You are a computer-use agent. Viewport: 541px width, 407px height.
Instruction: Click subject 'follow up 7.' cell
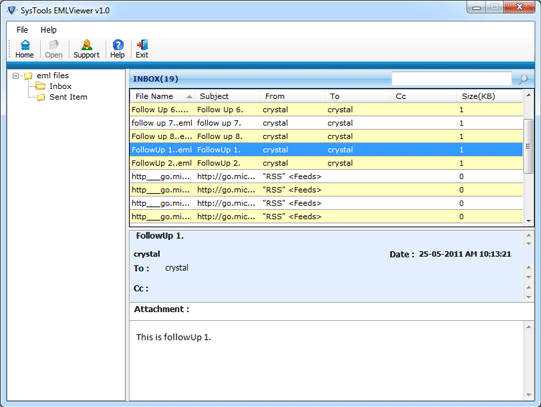(219, 123)
